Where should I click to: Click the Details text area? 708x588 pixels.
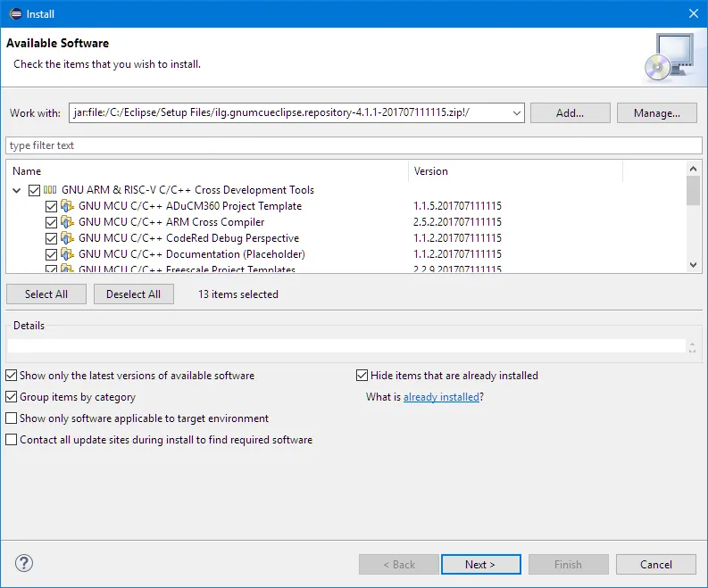[x=346, y=345]
